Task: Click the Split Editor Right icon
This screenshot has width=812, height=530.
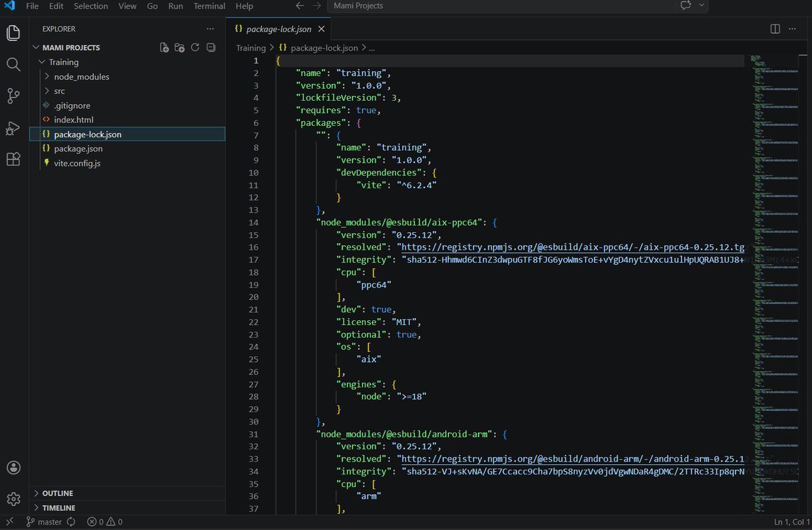Action: pos(775,29)
